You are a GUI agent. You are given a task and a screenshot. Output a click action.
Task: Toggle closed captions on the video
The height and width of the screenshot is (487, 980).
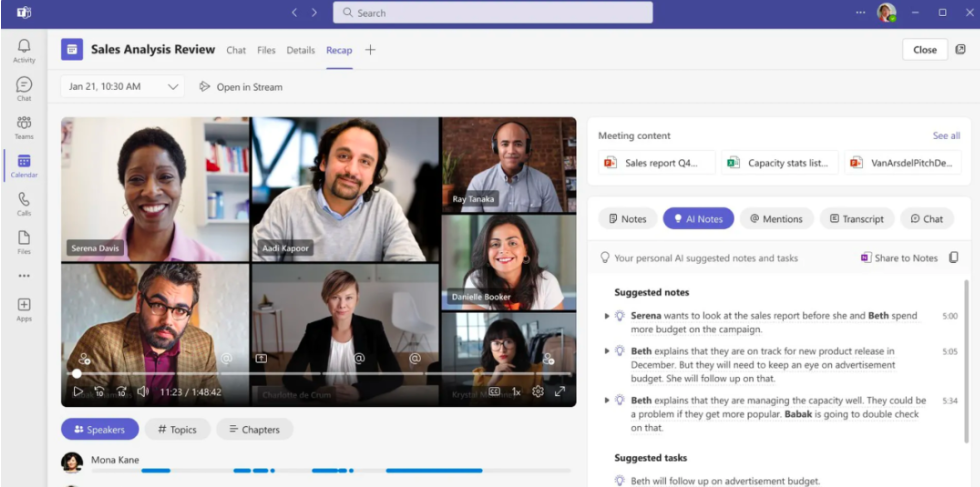click(494, 392)
